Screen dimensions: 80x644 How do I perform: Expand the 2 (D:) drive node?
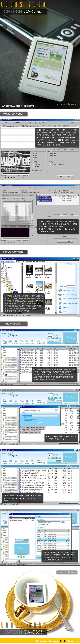(2, 272)
